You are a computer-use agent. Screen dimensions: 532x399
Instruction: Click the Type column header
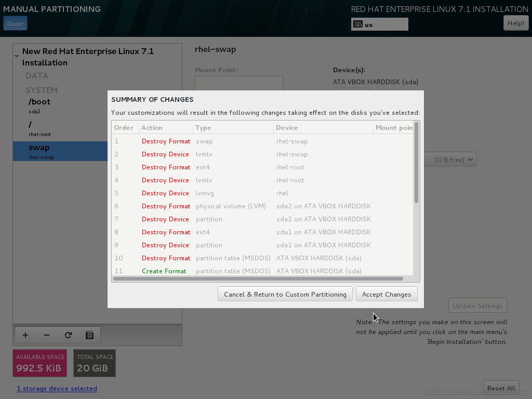(233, 128)
